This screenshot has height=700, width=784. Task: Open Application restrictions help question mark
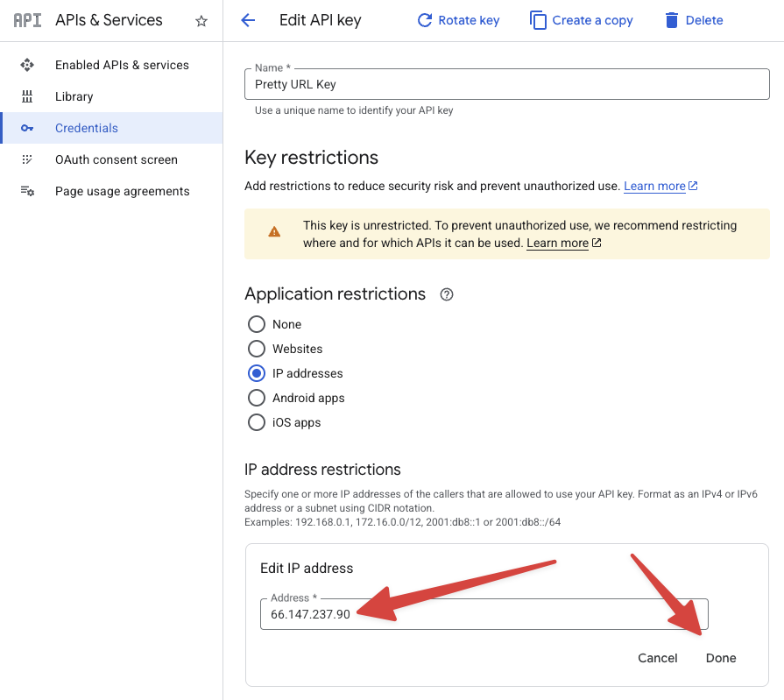pyautogui.click(x=447, y=294)
